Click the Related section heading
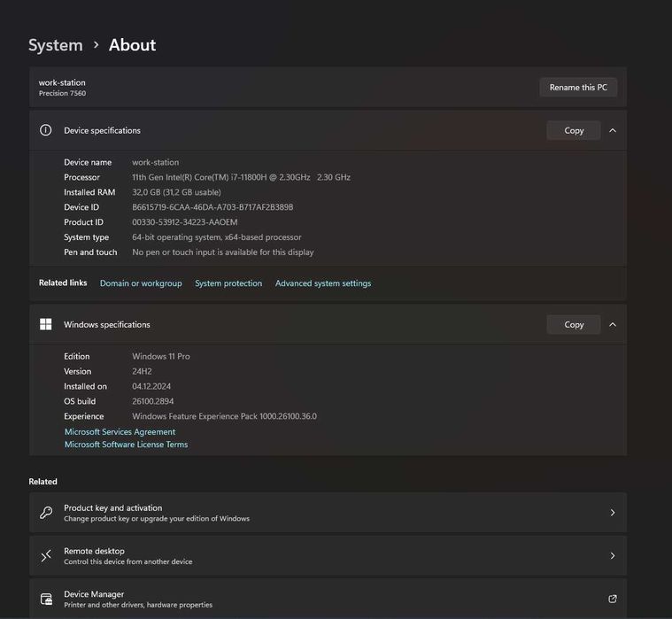Viewport: 672px width, 619px height. click(x=42, y=482)
